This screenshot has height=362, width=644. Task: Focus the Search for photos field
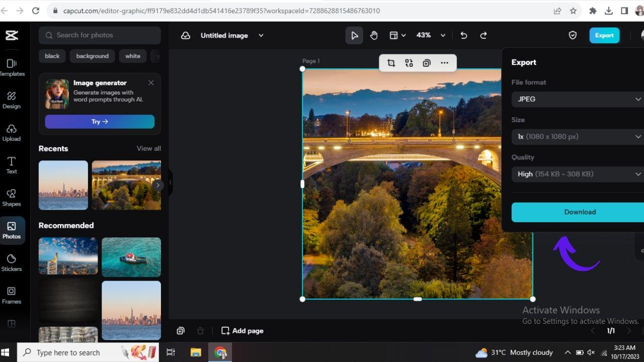point(100,35)
